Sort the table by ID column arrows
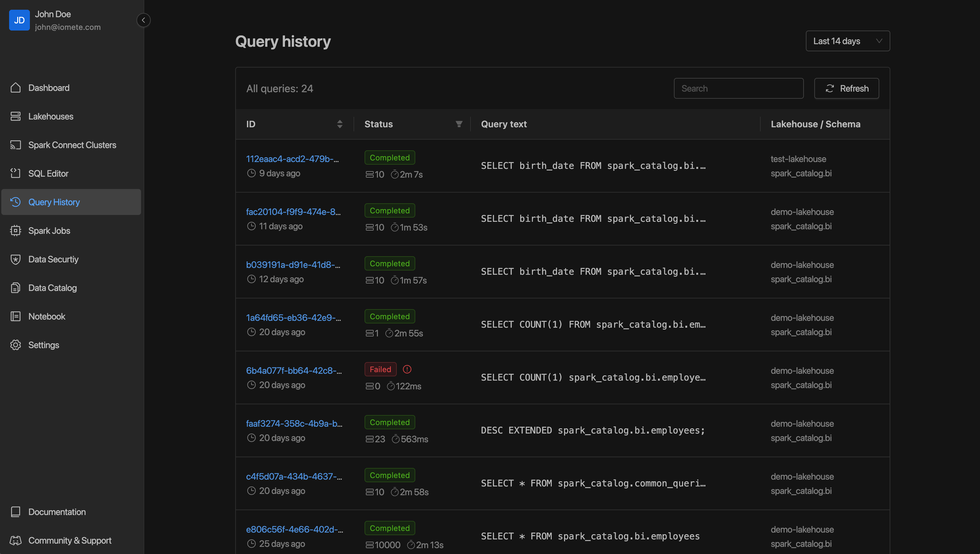The height and width of the screenshot is (554, 980). pos(340,124)
